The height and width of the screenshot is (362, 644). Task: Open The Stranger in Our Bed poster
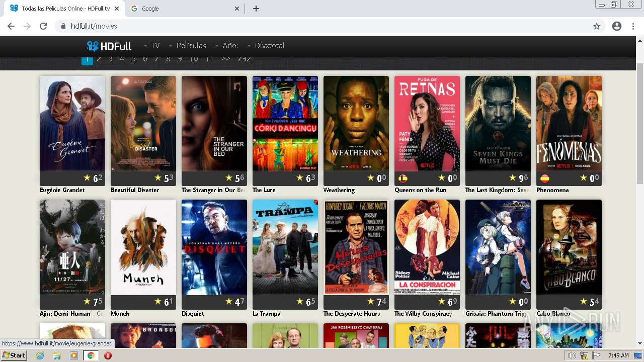[214, 124]
